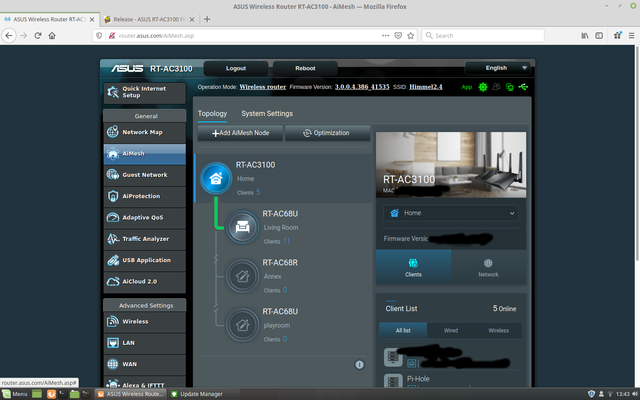Open Network Map in sidebar
This screenshot has width=640, height=400.
144,132
